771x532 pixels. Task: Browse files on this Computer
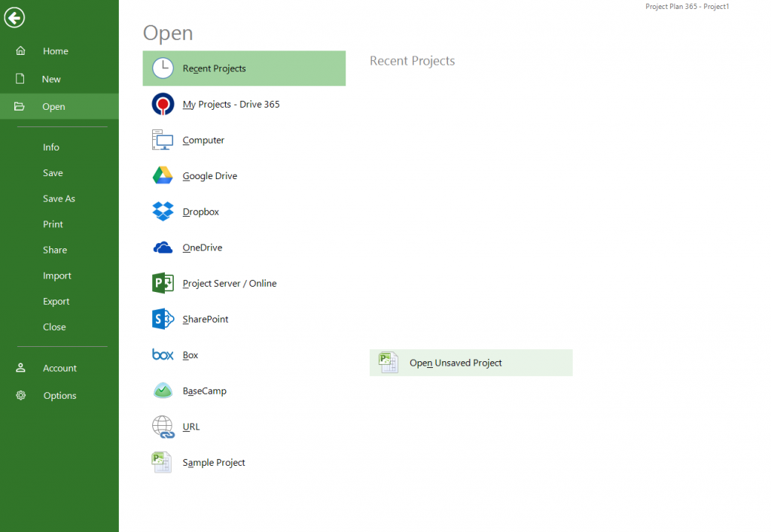point(203,139)
